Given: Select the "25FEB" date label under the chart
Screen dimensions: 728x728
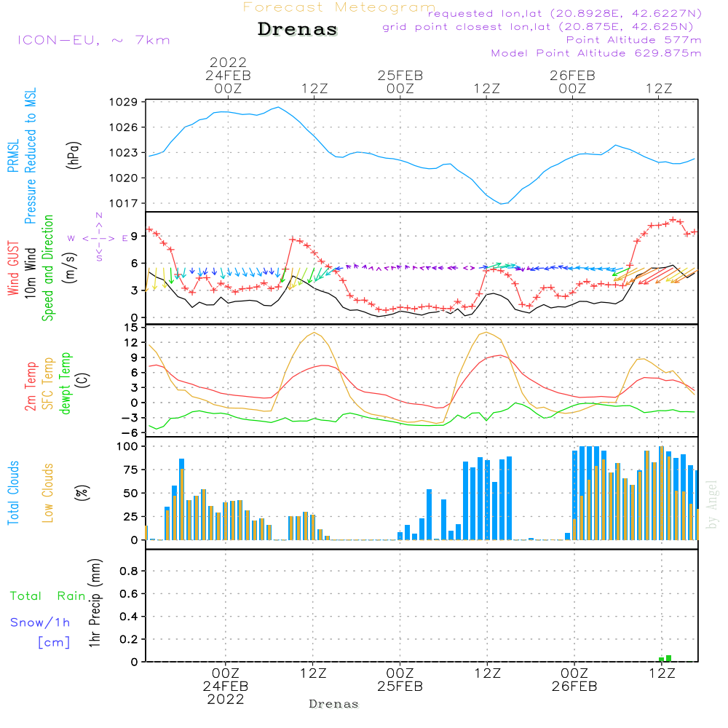Looking at the screenshot, I should [x=400, y=687].
